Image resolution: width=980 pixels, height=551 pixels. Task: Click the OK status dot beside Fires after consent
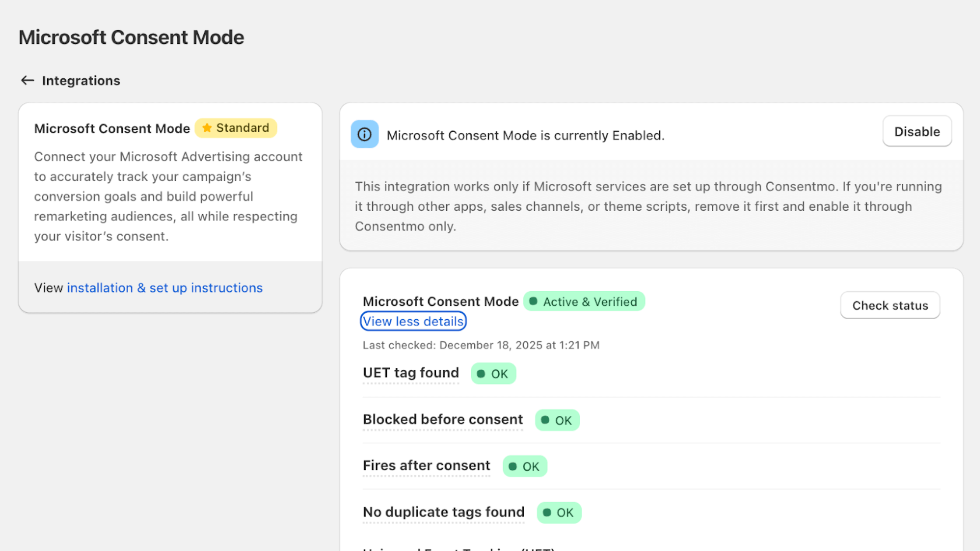coord(513,466)
